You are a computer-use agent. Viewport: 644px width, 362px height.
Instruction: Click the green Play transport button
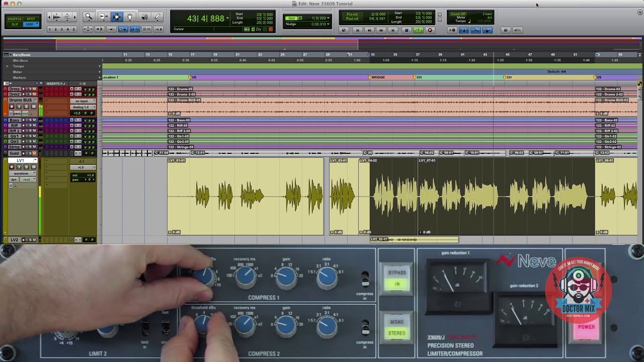click(419, 30)
